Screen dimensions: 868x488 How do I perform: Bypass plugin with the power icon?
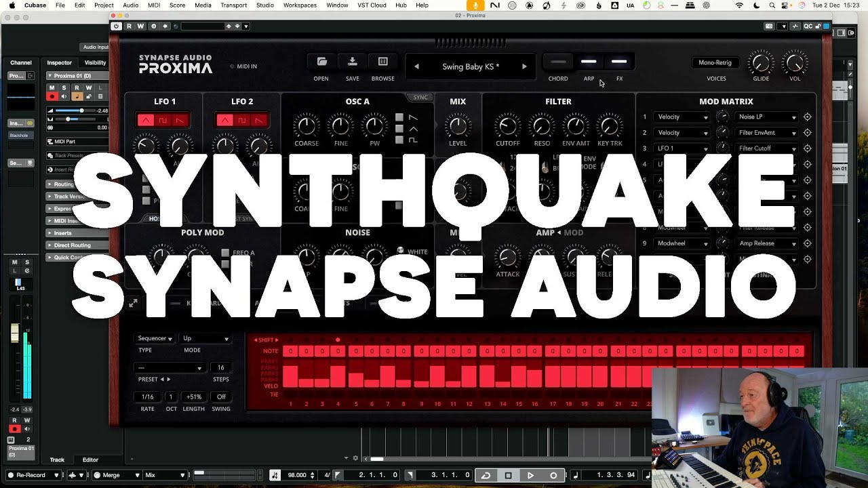point(117,26)
